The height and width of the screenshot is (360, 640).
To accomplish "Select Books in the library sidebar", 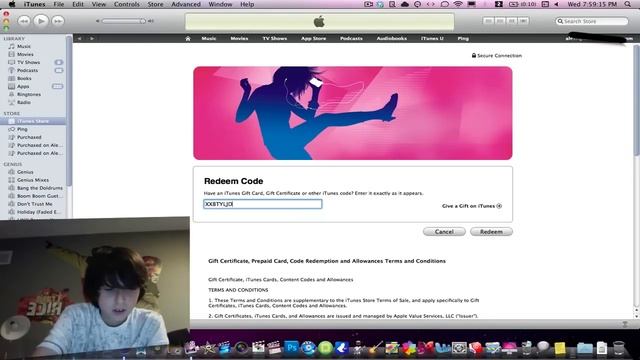I will (24, 78).
